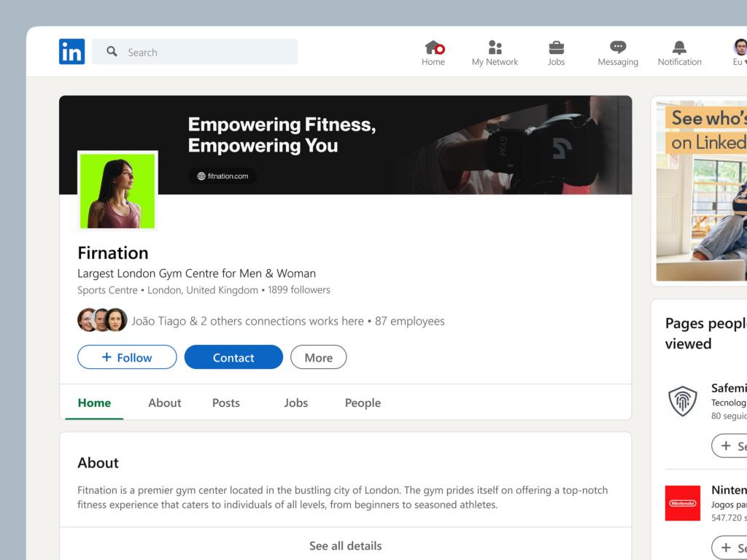Click the Empowering Fitness banner headline
Image resolution: width=747 pixels, height=560 pixels.
tap(282, 135)
